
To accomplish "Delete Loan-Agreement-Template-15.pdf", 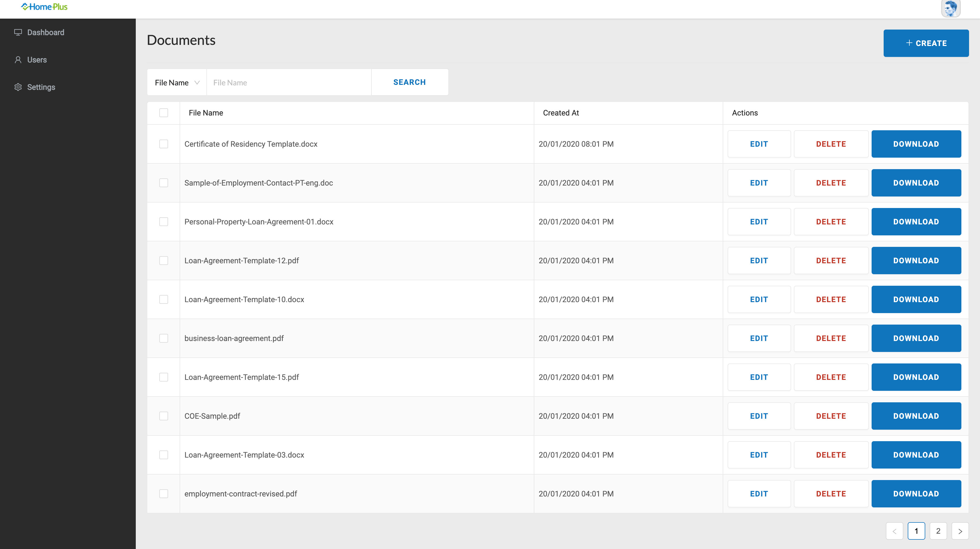I will [831, 377].
